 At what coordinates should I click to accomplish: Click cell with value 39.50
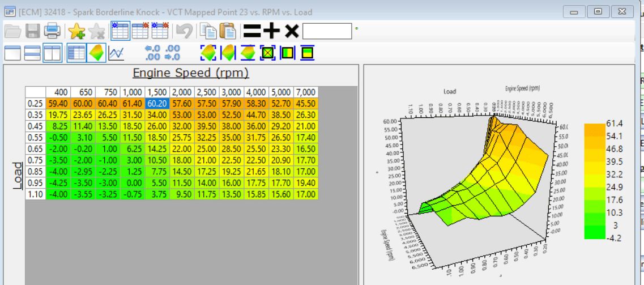(x=207, y=126)
